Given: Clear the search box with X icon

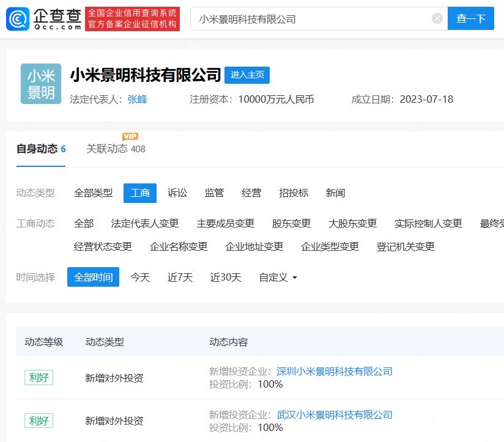Looking at the screenshot, I should point(437,18).
